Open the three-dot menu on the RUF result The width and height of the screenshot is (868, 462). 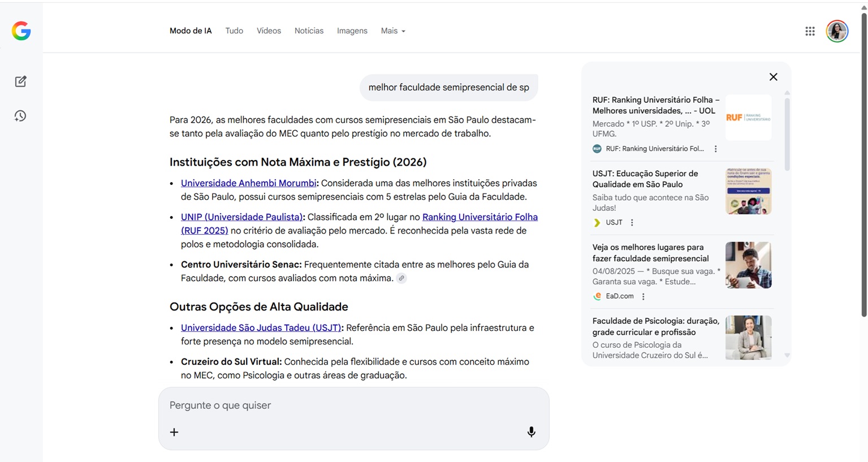point(715,148)
